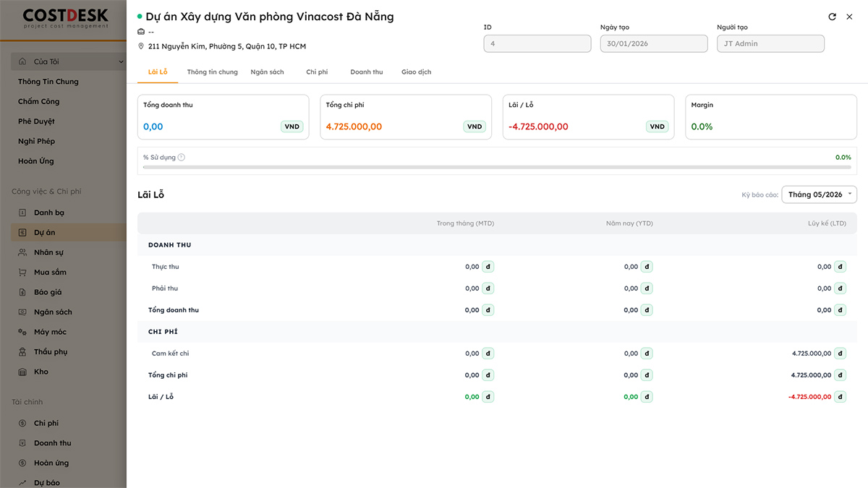868x488 pixels.
Task: Click the COSTDESK logo
Action: click(65, 18)
